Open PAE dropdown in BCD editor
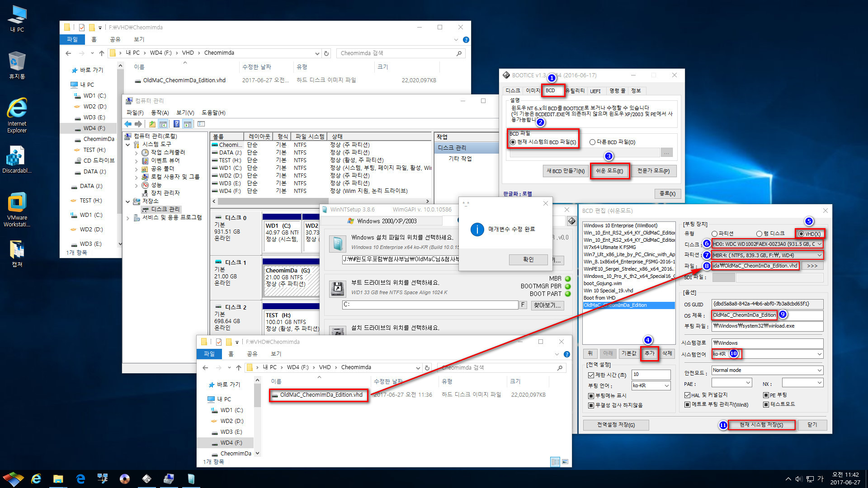Viewport: 868px width, 488px height. click(x=731, y=383)
